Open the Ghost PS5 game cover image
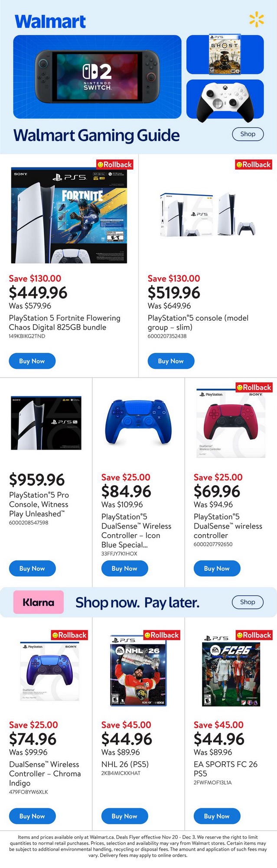This screenshot has width=277, height=868. (225, 54)
